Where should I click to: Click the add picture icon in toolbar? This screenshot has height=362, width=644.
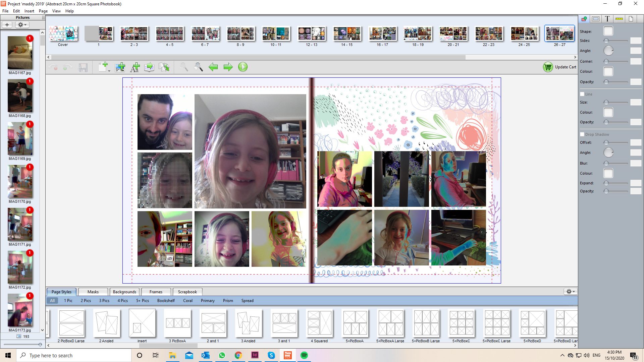coord(120,67)
